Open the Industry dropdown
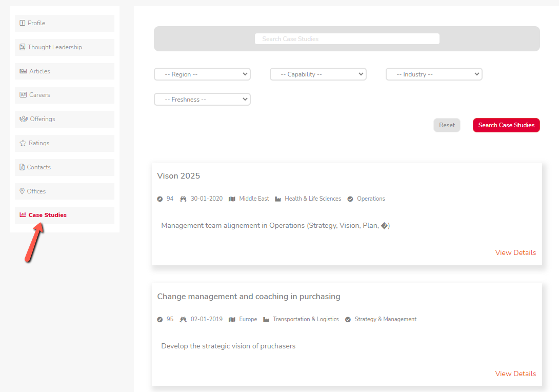This screenshot has height=392, width=559. coord(434,74)
